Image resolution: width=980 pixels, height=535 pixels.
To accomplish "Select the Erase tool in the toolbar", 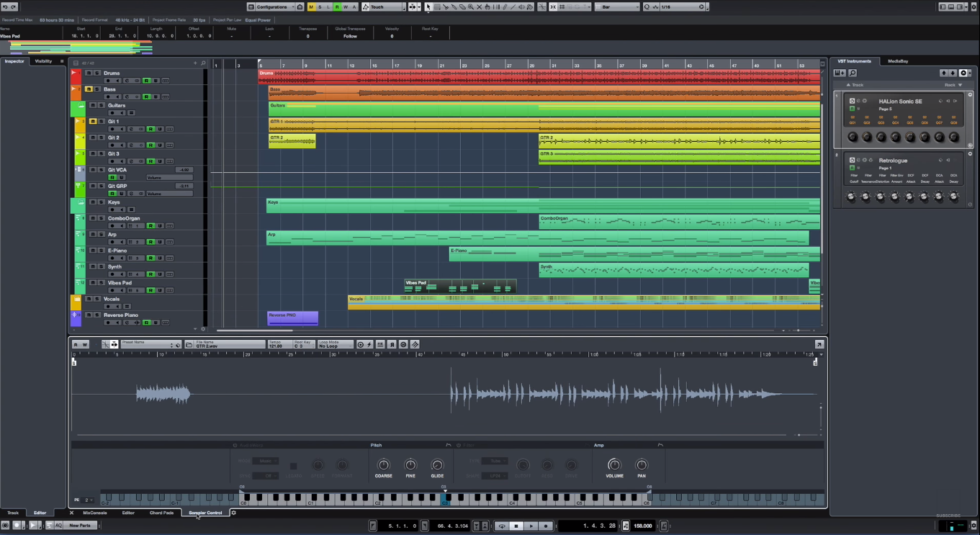I will [x=463, y=6].
